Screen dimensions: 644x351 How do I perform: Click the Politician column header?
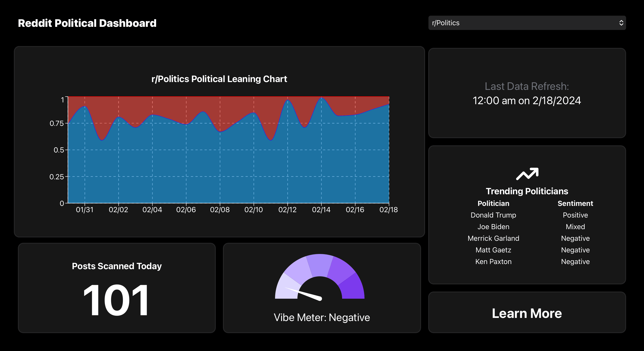tap(493, 203)
